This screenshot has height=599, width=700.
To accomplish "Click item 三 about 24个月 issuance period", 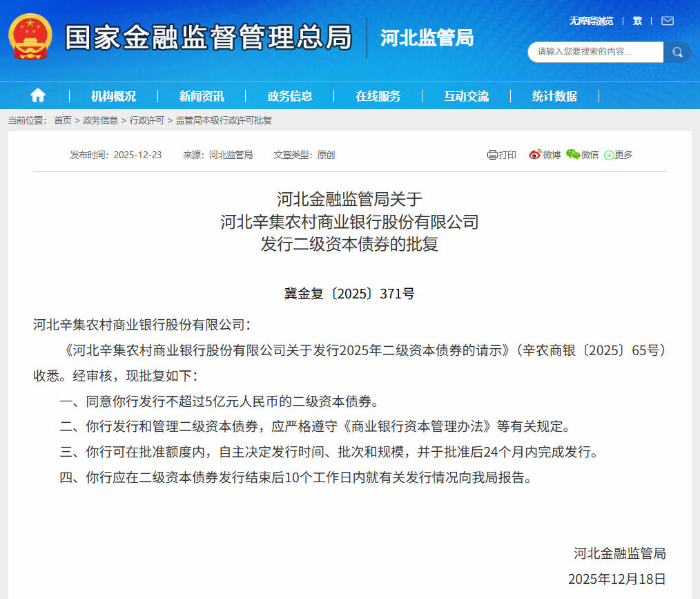I will tap(329, 452).
